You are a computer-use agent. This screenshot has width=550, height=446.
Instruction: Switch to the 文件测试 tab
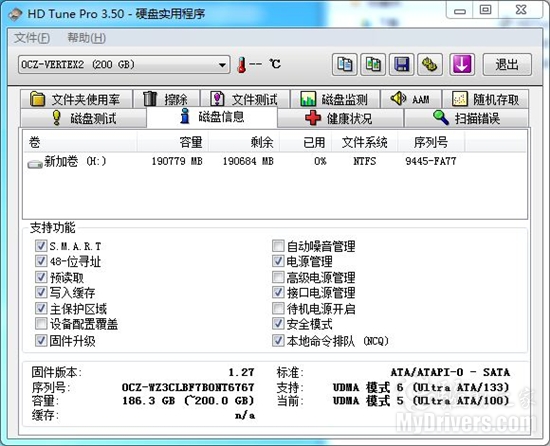click(244, 99)
